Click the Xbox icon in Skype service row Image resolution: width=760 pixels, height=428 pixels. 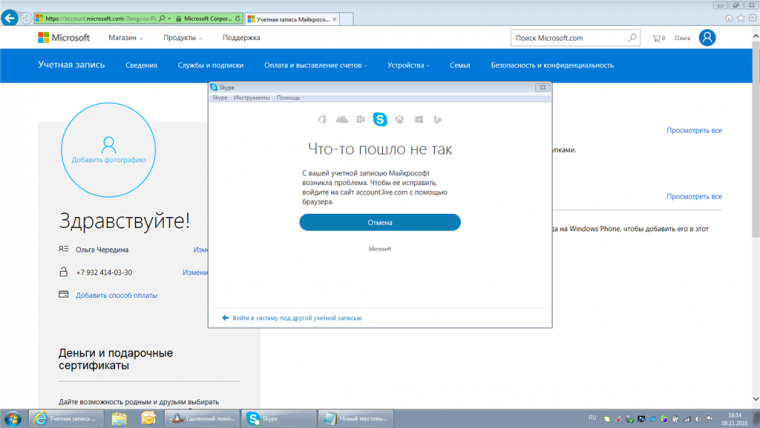coord(399,119)
